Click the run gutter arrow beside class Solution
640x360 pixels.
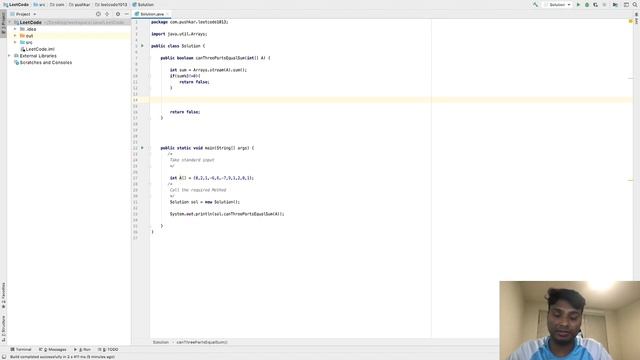click(x=142, y=46)
